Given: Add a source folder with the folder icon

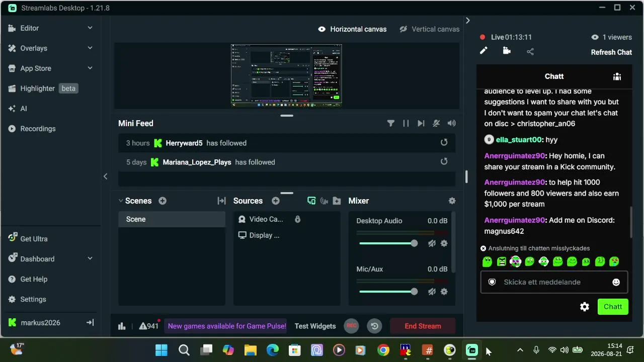Looking at the screenshot, I should [x=337, y=201].
